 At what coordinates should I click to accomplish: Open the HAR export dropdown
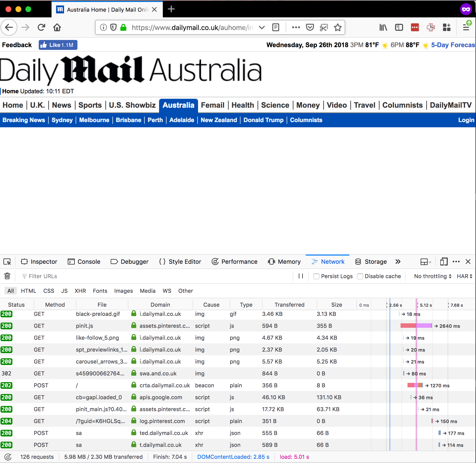465,276
